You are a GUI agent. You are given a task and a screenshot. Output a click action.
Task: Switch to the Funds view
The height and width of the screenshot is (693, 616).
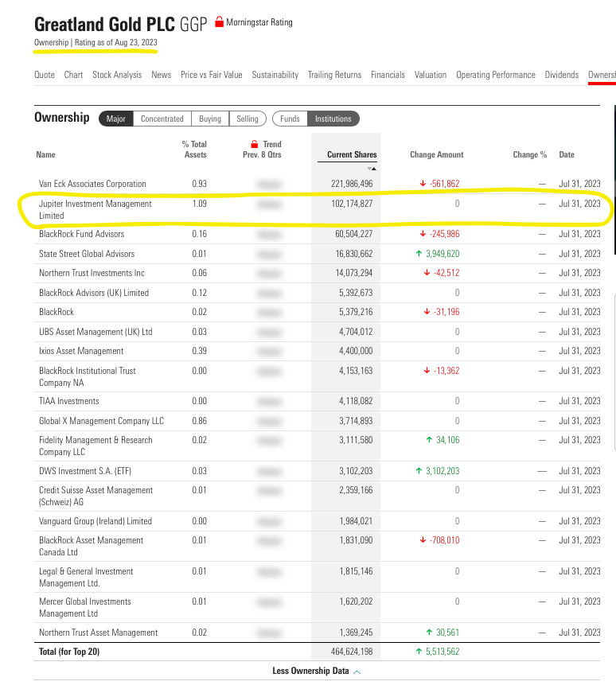[290, 119]
